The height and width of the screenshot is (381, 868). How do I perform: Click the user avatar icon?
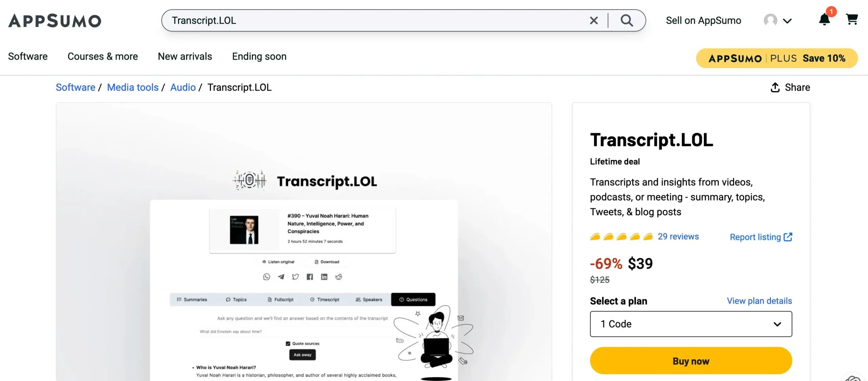770,20
